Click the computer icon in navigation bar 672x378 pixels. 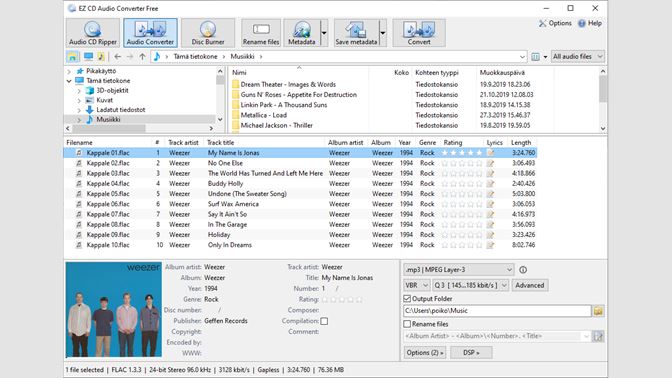88,57
